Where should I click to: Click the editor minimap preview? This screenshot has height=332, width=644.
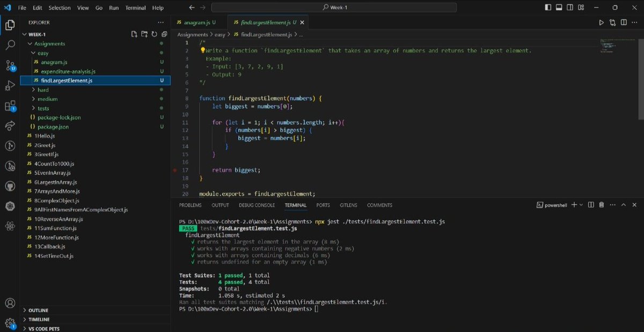coord(617,46)
